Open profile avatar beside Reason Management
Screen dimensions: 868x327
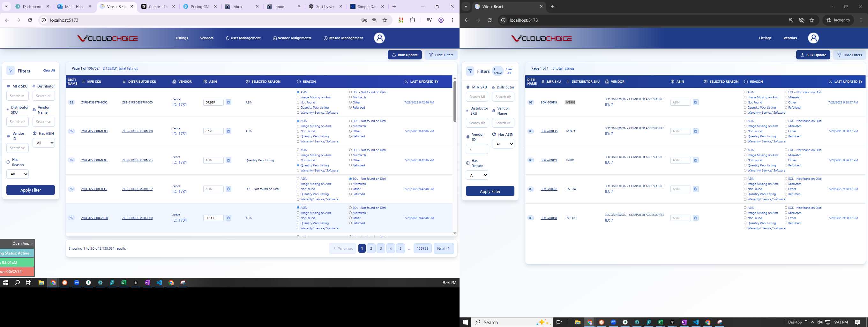point(379,38)
